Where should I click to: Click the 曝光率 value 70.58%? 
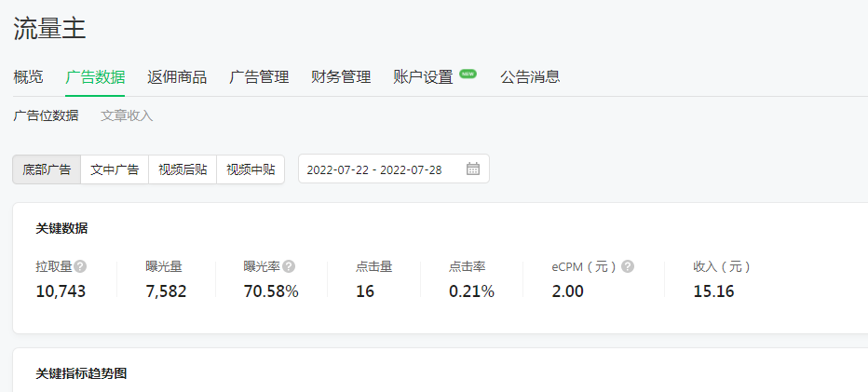coord(271,291)
